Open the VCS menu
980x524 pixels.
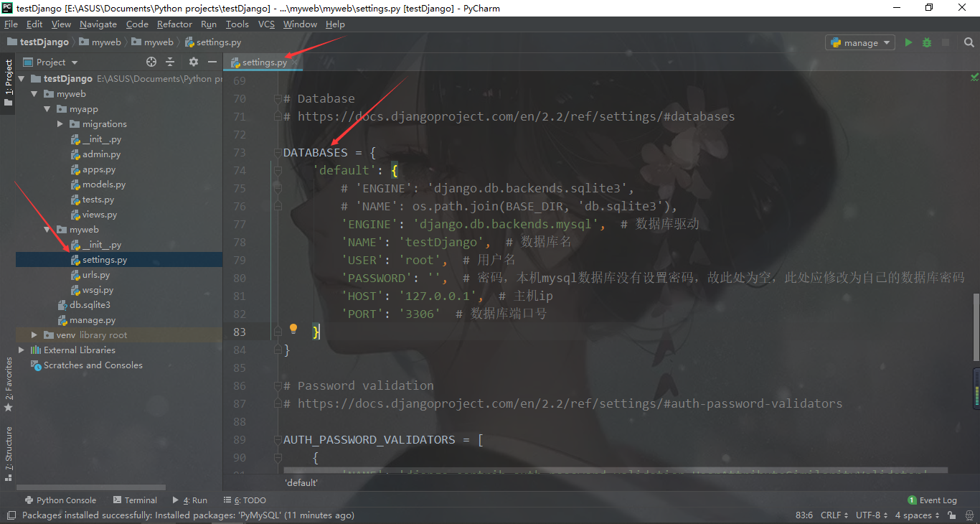click(266, 24)
